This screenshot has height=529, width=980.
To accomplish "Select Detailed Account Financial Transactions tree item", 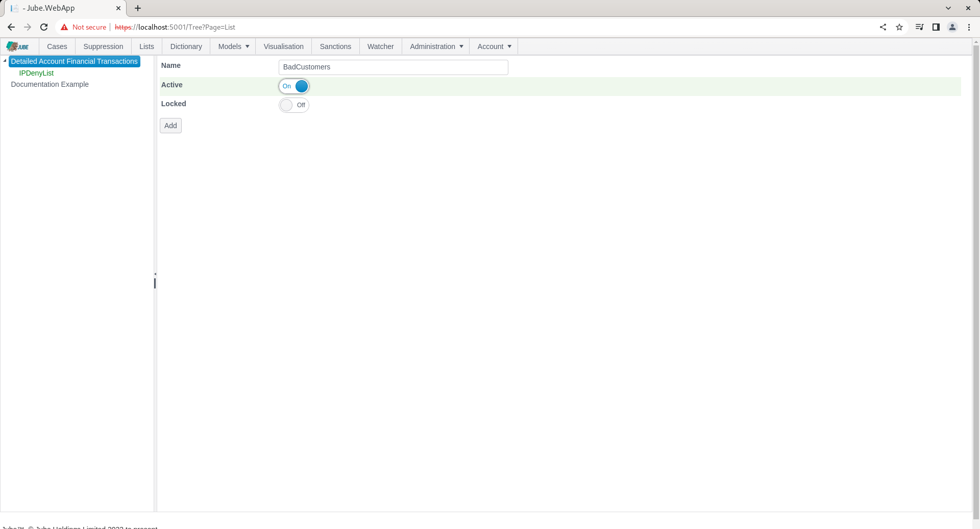I will (75, 61).
